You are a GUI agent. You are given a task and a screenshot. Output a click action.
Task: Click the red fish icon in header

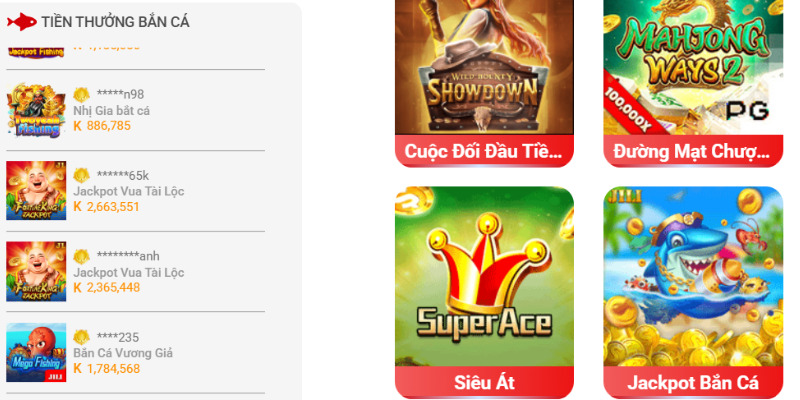[22, 21]
